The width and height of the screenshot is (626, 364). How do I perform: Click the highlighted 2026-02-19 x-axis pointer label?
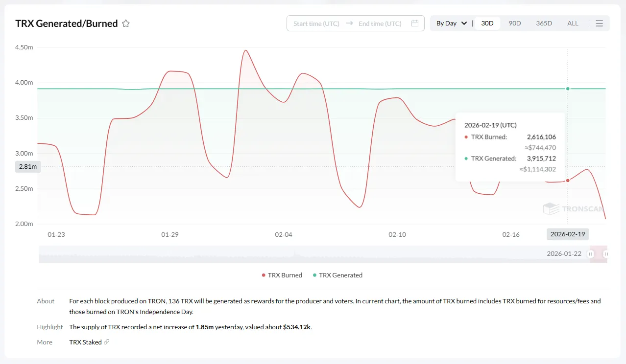568,234
